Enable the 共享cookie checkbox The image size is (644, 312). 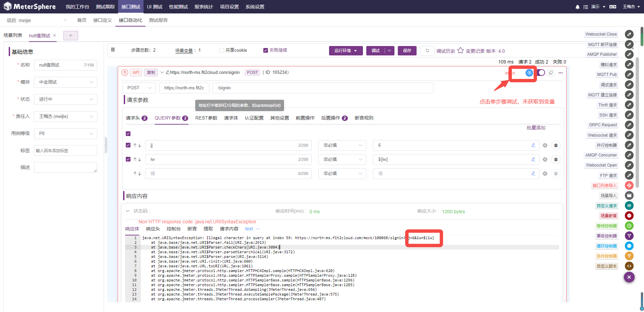(x=221, y=50)
